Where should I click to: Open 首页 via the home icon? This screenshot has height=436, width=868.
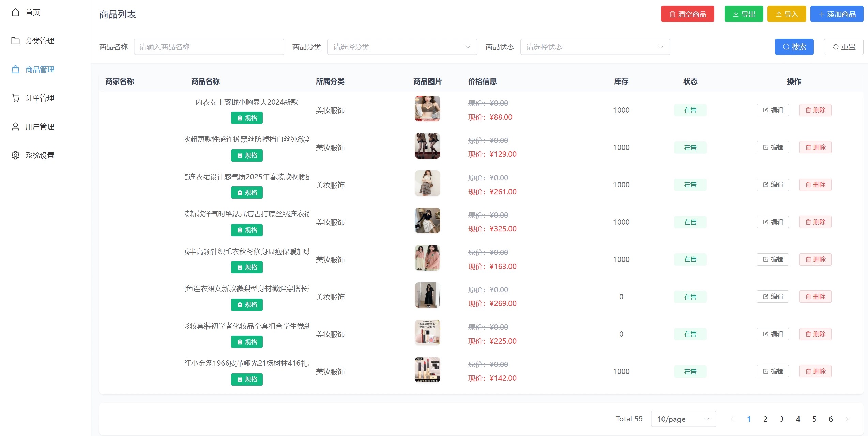(15, 12)
